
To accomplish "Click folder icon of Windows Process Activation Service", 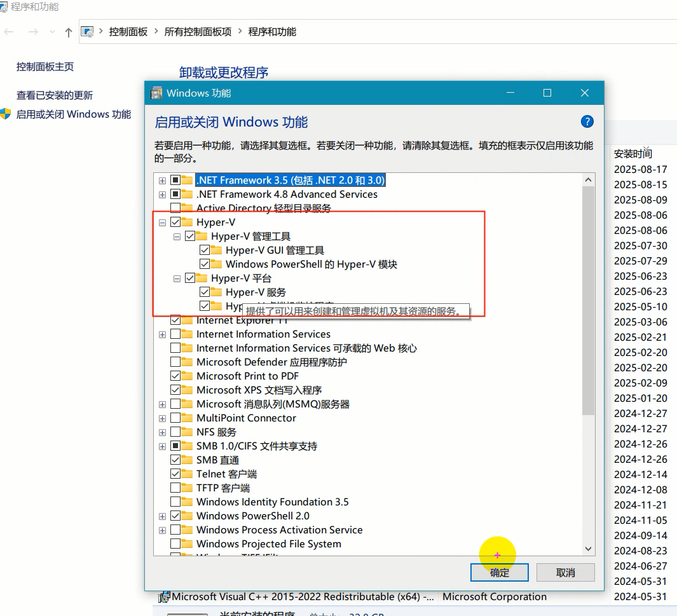I will click(186, 530).
